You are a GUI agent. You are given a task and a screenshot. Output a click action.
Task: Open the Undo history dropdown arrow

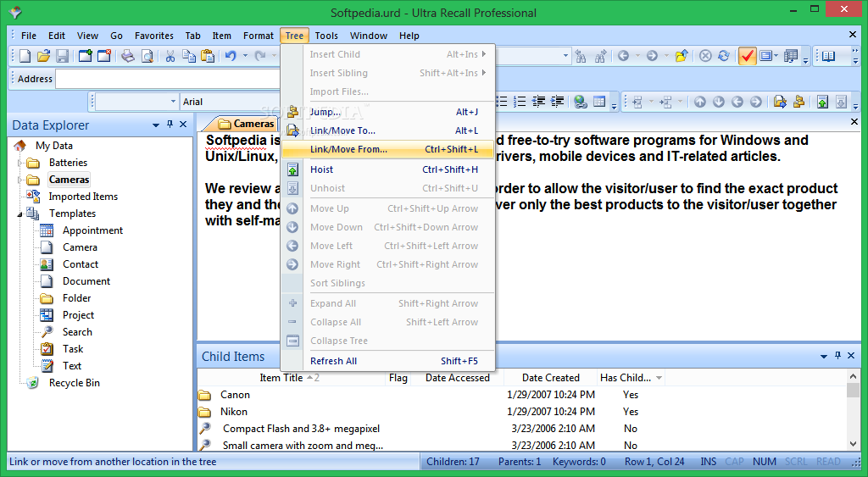(245, 56)
